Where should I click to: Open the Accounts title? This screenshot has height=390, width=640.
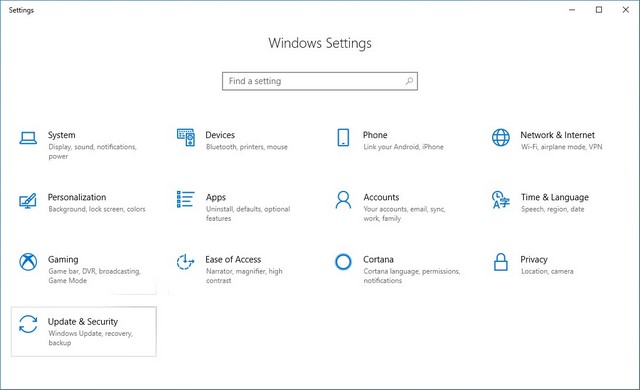381,197
